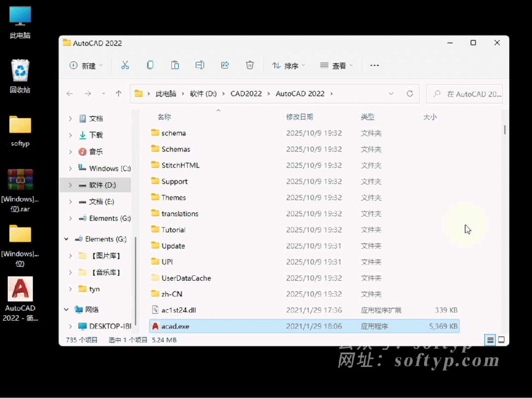Expand the 软件 (D:) tree node
Screen dimensions: 532x399
pos(70,185)
